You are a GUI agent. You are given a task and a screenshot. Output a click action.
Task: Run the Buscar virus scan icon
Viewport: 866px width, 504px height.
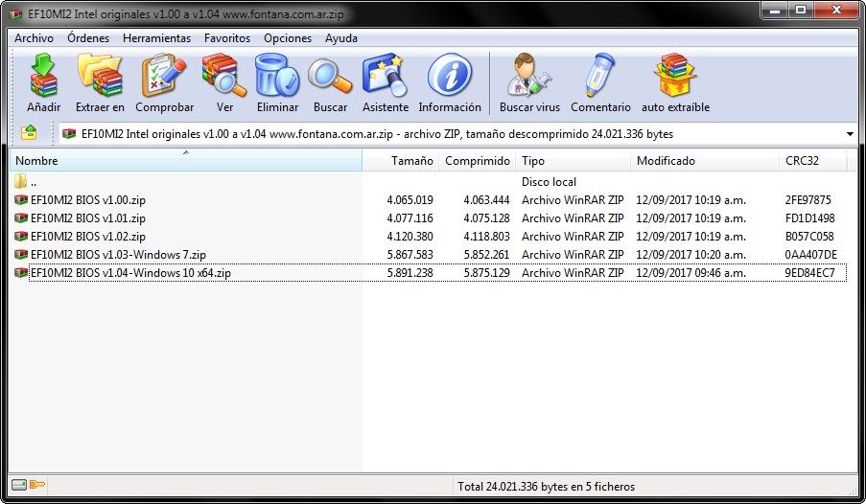tap(529, 76)
